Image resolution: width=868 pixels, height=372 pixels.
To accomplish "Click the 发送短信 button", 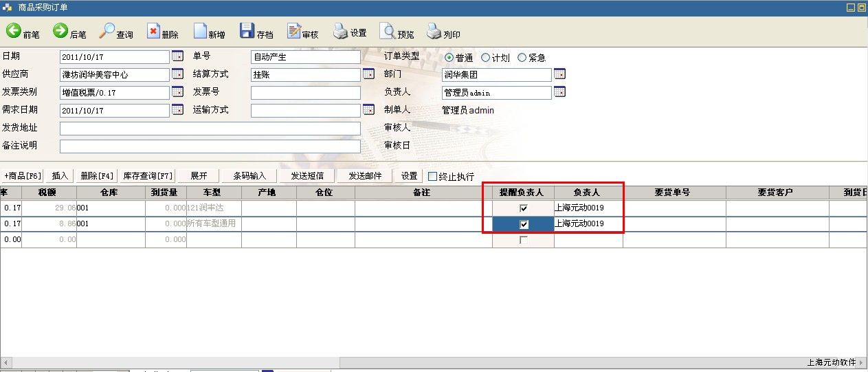I will (307, 176).
